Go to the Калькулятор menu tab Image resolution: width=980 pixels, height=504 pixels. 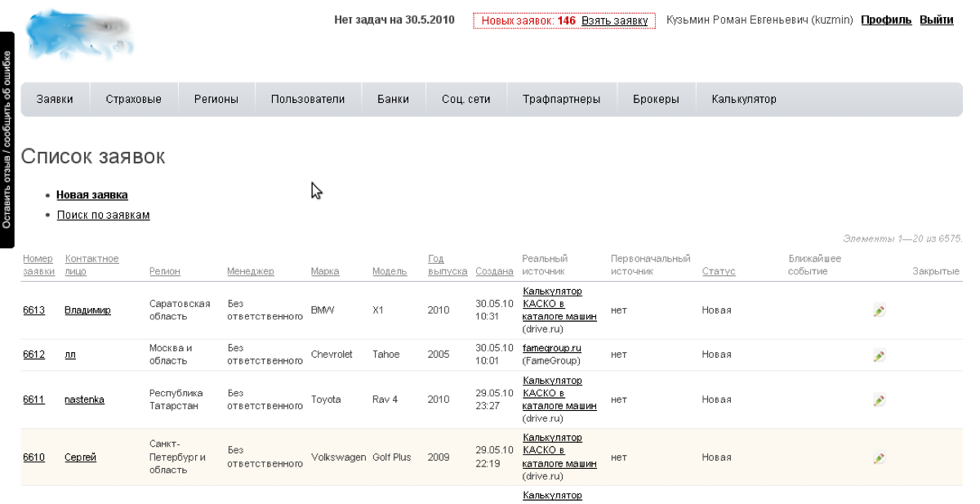tap(743, 100)
